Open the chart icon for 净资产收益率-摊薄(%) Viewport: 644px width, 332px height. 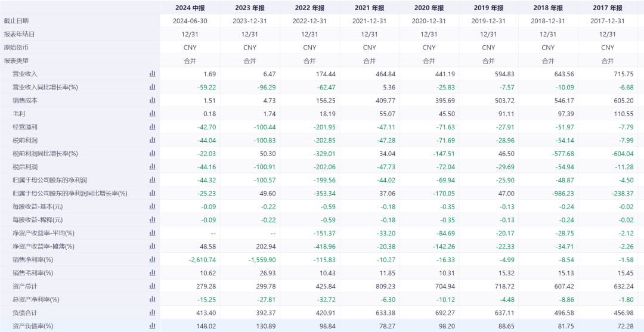[152, 246]
